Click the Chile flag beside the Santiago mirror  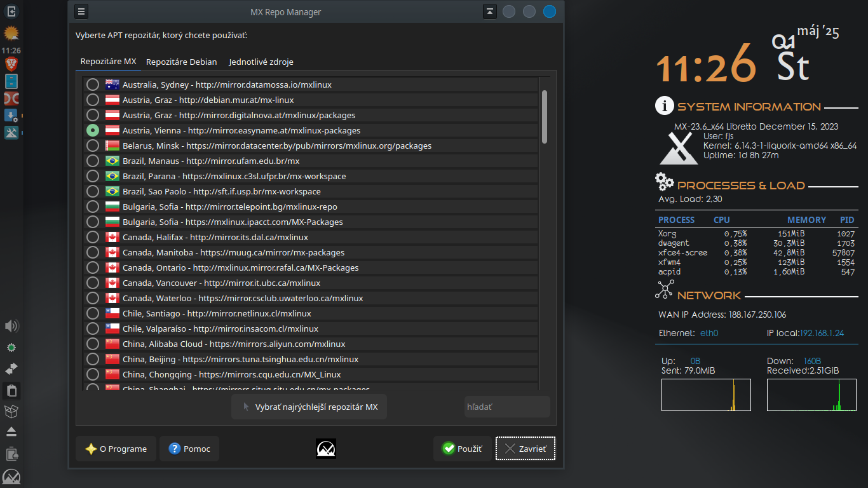coord(112,313)
